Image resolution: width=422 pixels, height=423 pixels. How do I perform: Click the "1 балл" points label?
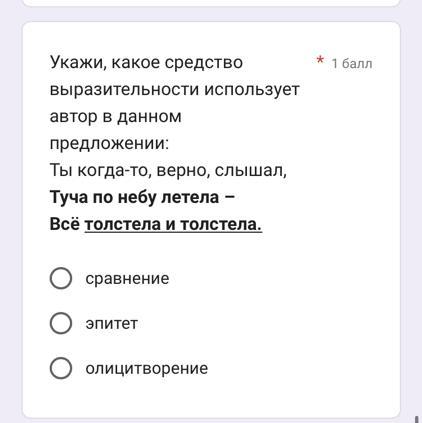(352, 63)
